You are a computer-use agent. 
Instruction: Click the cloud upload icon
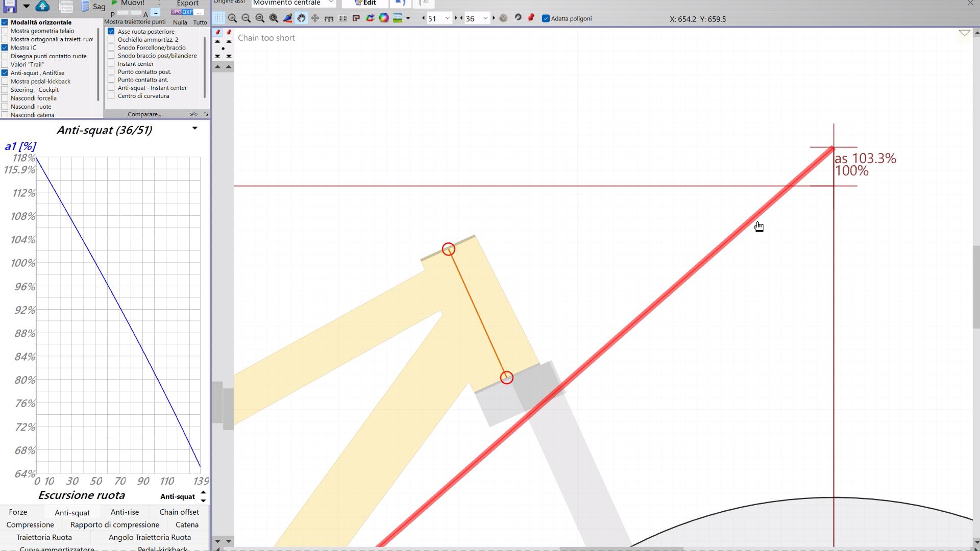(43, 6)
